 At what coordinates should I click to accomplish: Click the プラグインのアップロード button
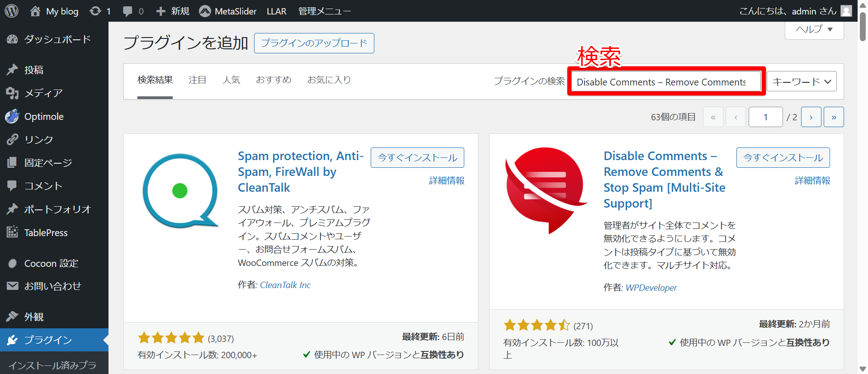point(314,43)
